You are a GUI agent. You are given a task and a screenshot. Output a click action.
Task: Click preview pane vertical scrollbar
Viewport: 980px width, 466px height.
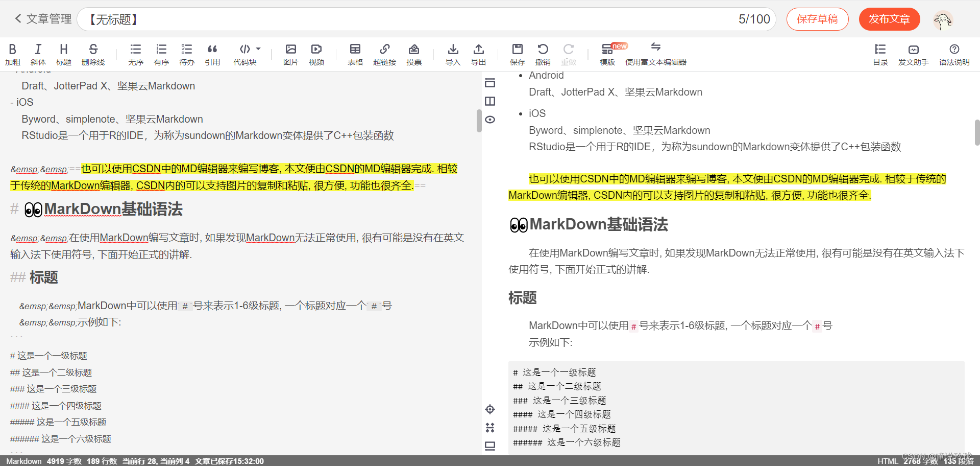point(977,132)
